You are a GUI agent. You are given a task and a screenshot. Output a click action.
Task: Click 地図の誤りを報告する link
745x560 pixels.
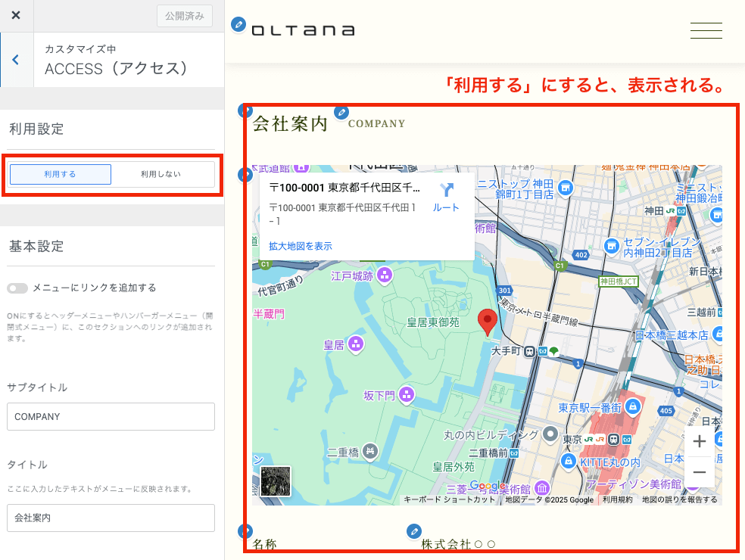coord(680,499)
